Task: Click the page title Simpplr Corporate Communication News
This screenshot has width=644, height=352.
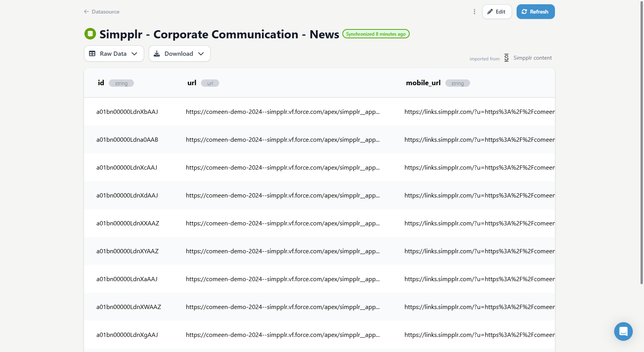Action: 219,34
